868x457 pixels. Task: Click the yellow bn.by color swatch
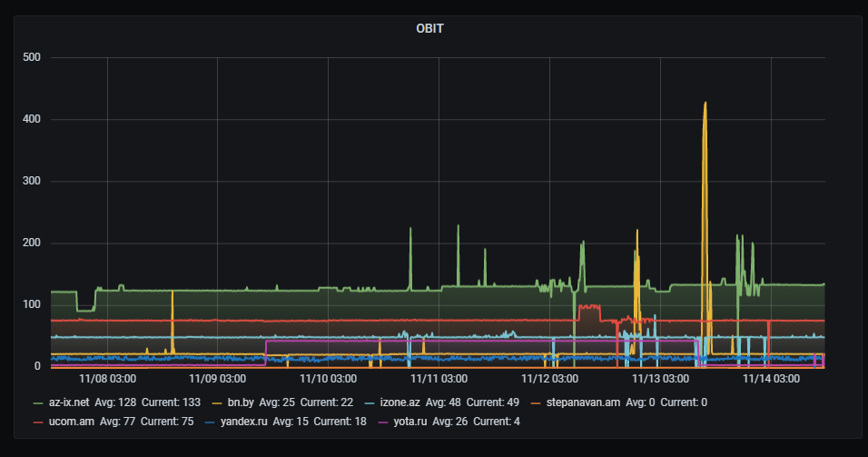pos(217,403)
